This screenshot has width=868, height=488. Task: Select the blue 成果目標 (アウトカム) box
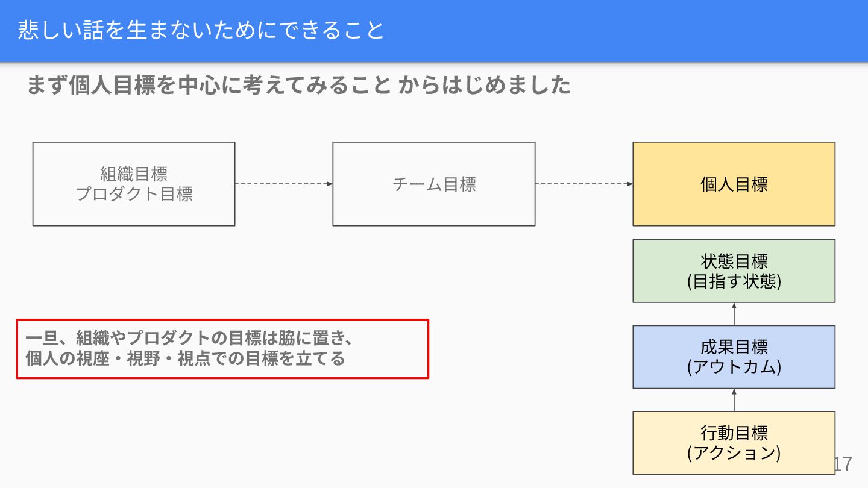734,357
